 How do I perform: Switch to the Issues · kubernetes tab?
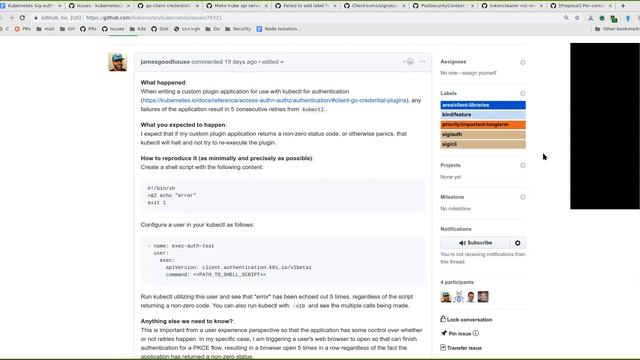(98, 6)
